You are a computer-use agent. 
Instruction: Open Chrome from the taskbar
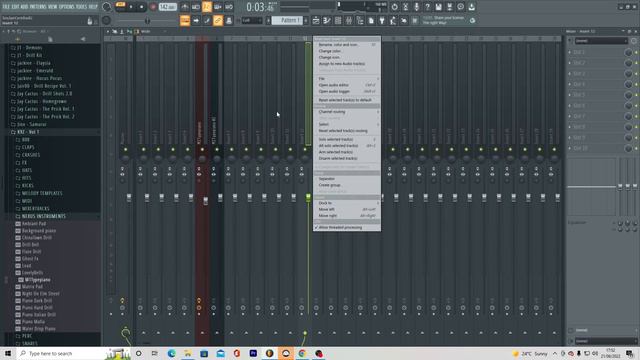click(302, 353)
